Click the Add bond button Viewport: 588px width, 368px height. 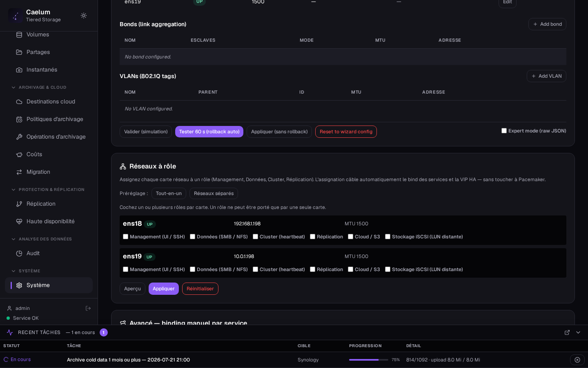(547, 24)
